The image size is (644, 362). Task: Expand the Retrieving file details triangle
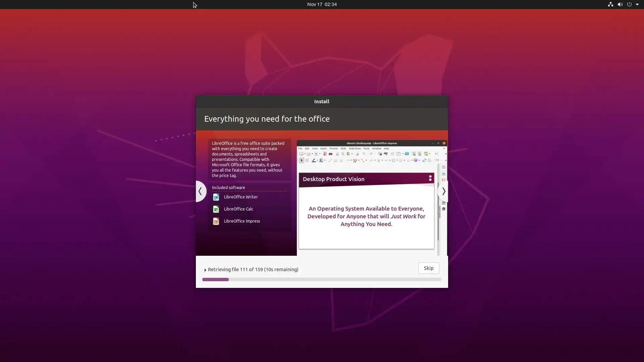tap(205, 270)
